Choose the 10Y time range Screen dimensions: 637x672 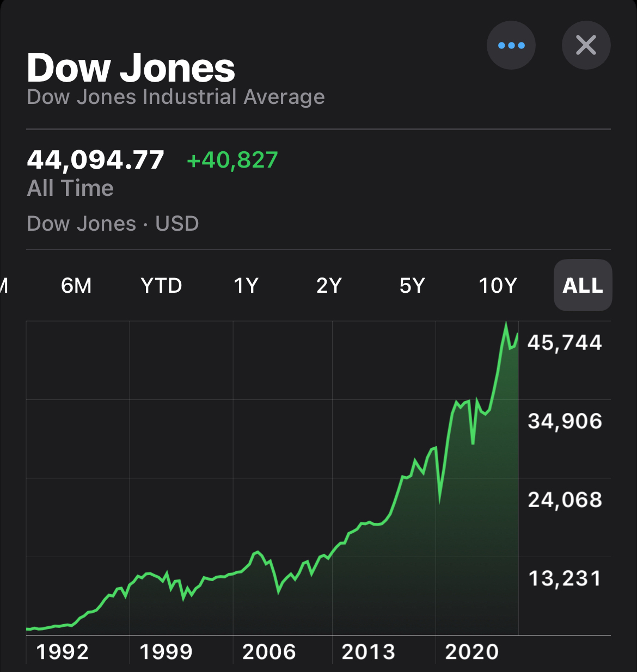(497, 285)
